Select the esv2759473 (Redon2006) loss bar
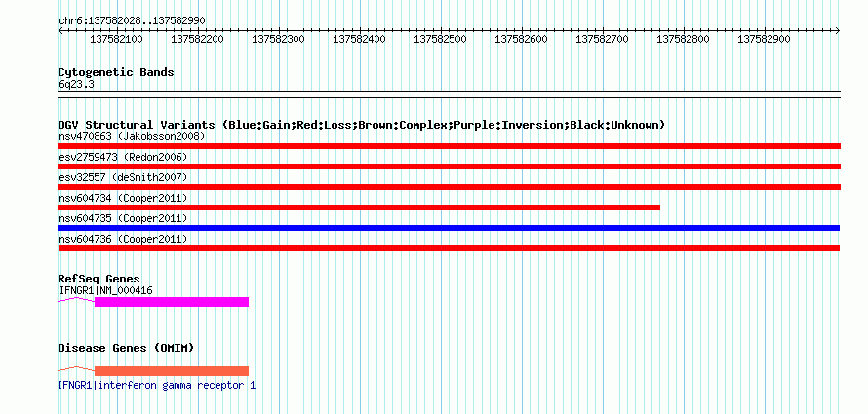Screen dimensions: 868x414 (x=449, y=167)
